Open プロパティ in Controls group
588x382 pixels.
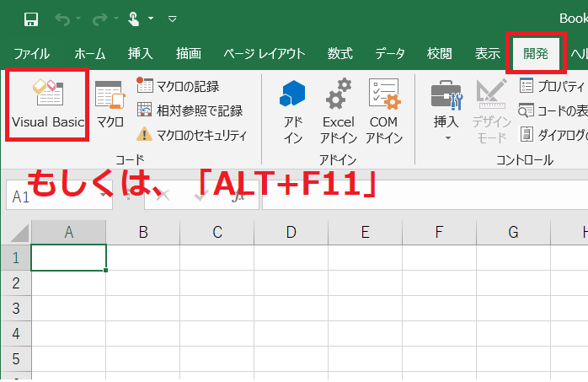pos(553,86)
